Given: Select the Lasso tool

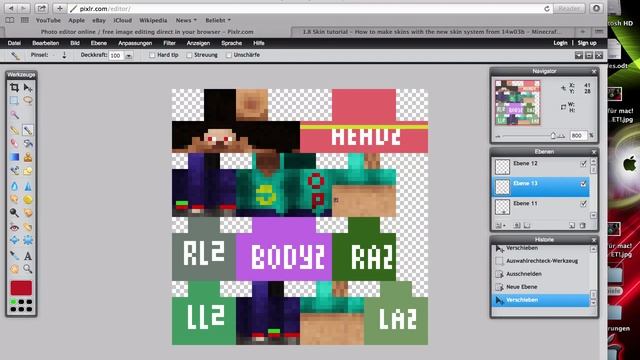Looking at the screenshot, I should pyautogui.click(x=28, y=100).
